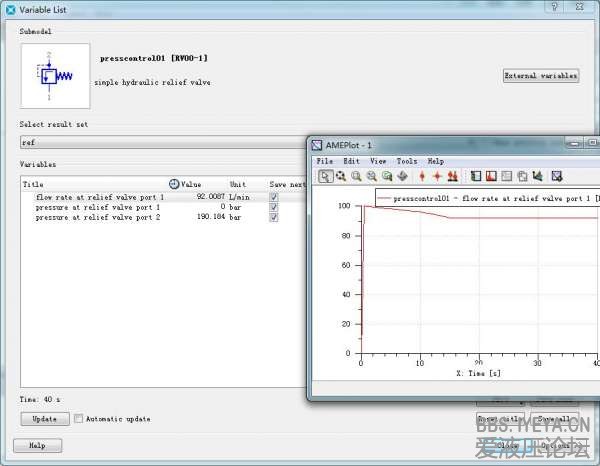The width and height of the screenshot is (600, 466).
Task: Click the External variables button
Action: (x=540, y=76)
